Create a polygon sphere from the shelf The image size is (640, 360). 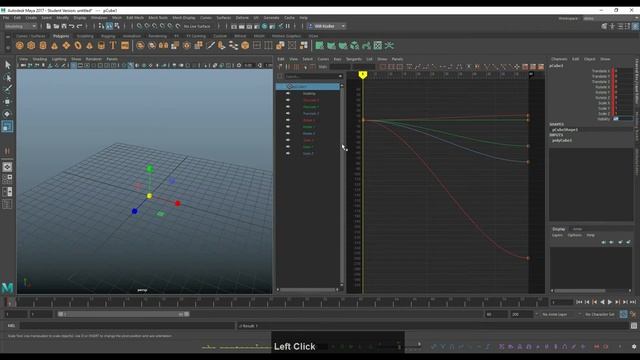20,46
